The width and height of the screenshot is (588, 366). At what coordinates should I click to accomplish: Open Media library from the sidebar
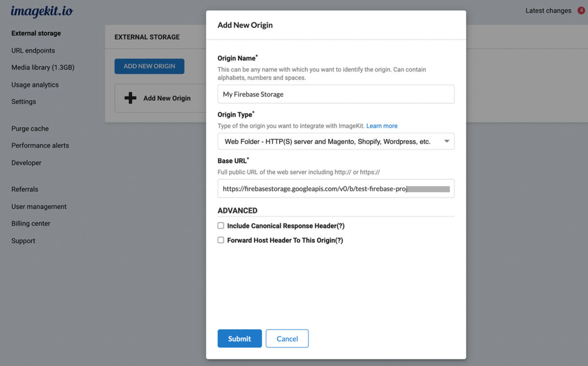pos(43,67)
